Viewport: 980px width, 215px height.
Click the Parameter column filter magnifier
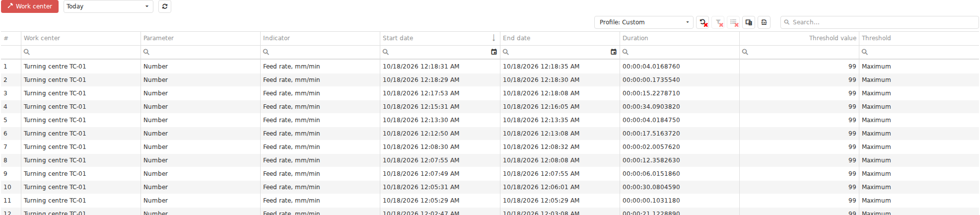[x=146, y=52]
